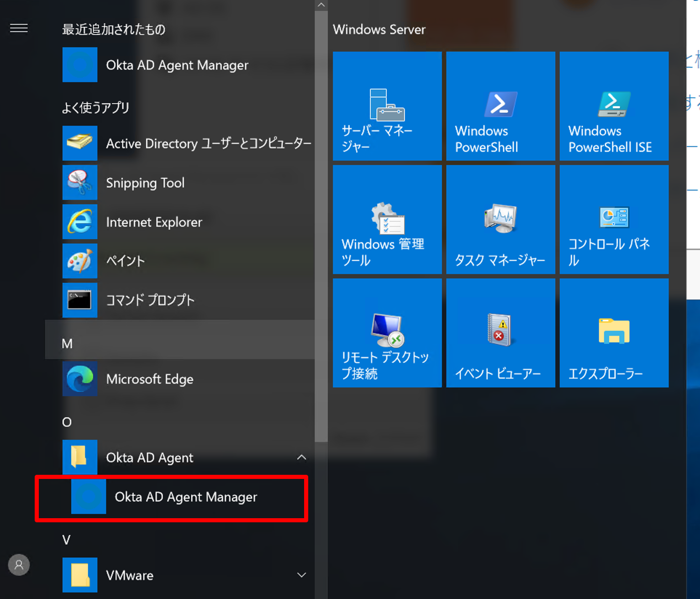This screenshot has width=700, height=599.
Task: Click Active Directory Users and Computers icon
Action: [80, 143]
